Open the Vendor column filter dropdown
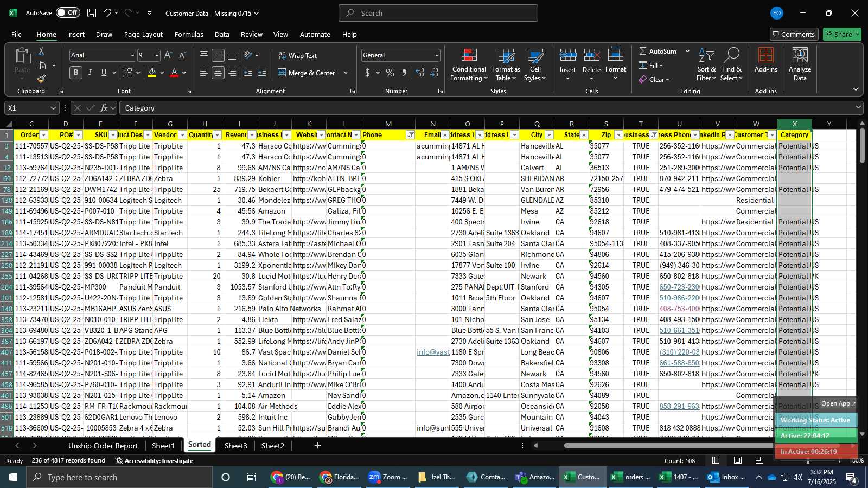Image resolution: width=868 pixels, height=488 pixels. coord(182,135)
